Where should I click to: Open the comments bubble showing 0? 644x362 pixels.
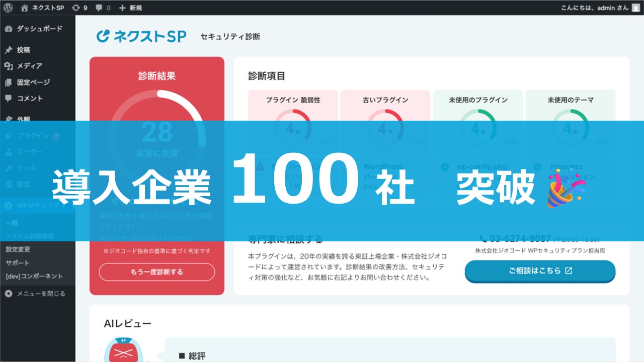coord(103,8)
